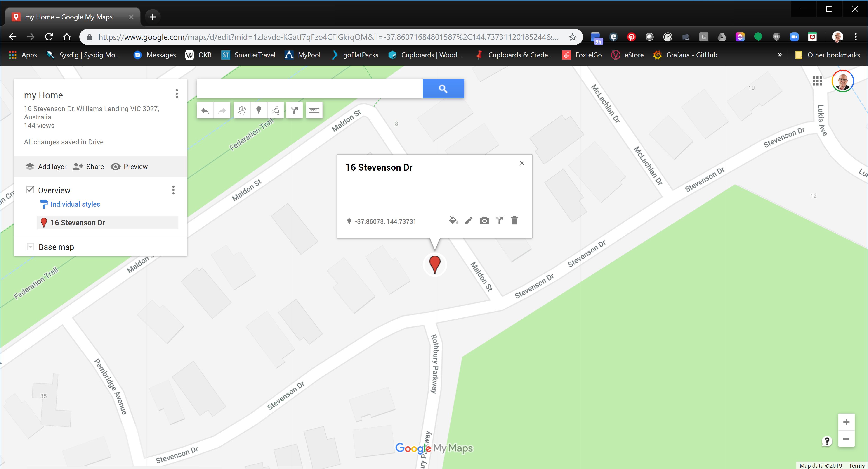868x469 pixels.
Task: Select the hand pan tool
Action: pos(242,110)
